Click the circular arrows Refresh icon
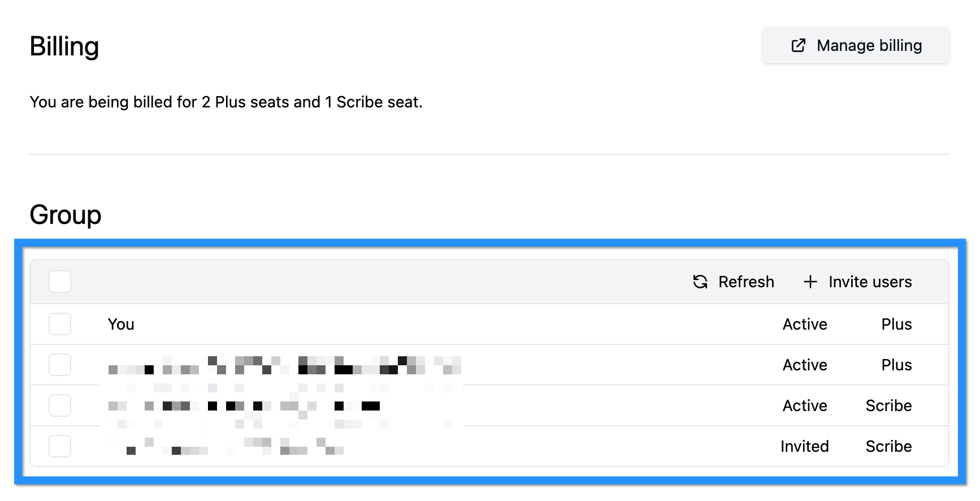This screenshot has width=980, height=501. 700,282
